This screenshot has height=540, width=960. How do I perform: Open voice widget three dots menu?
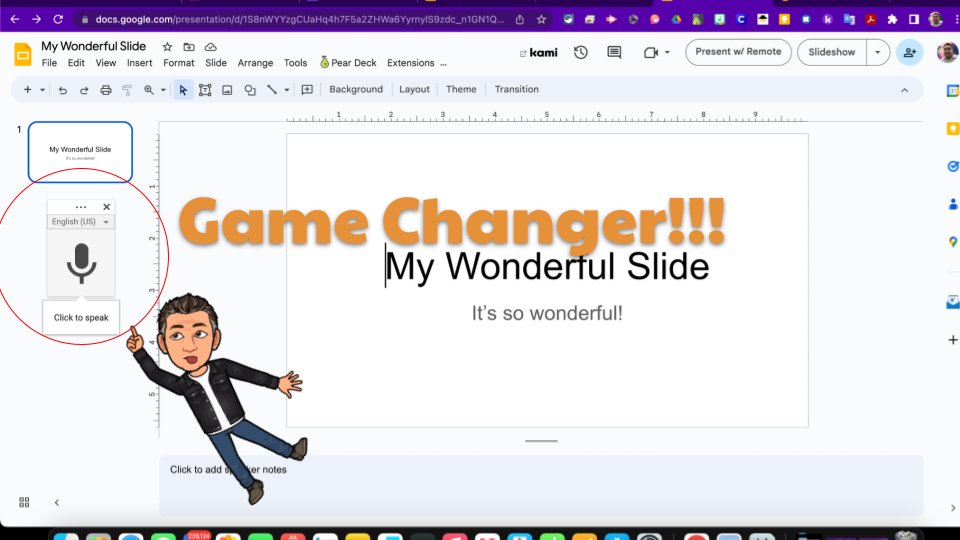81,207
